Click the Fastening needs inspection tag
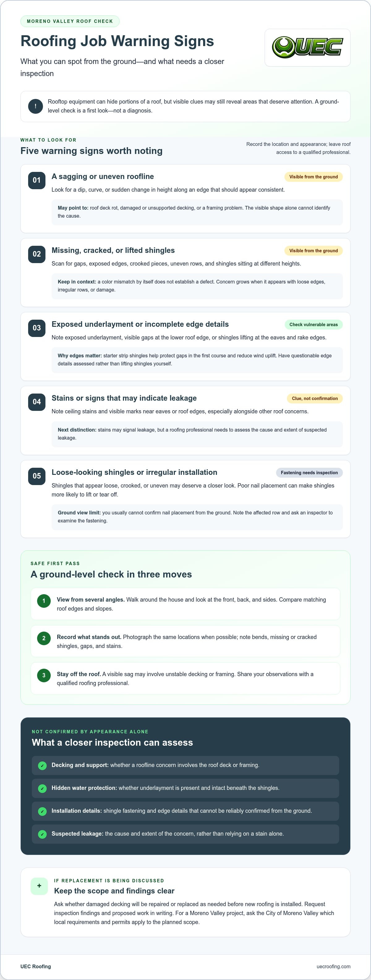Screen dimensions: 371x980 (x=309, y=472)
